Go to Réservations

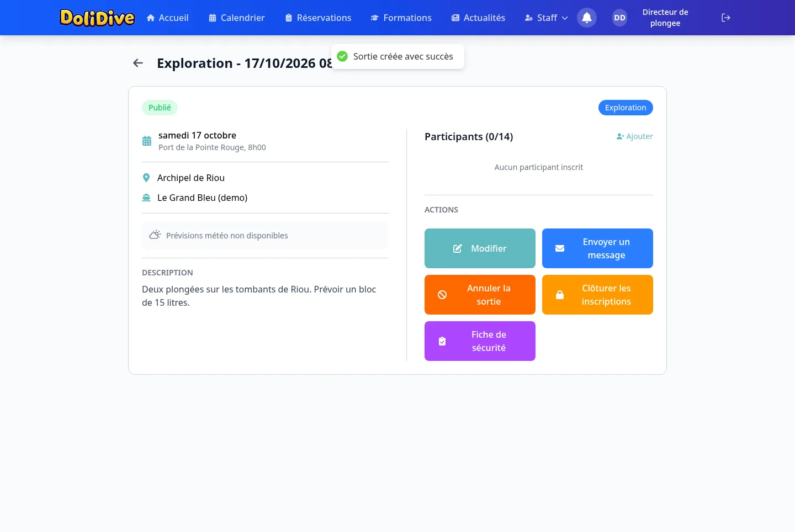point(318,18)
